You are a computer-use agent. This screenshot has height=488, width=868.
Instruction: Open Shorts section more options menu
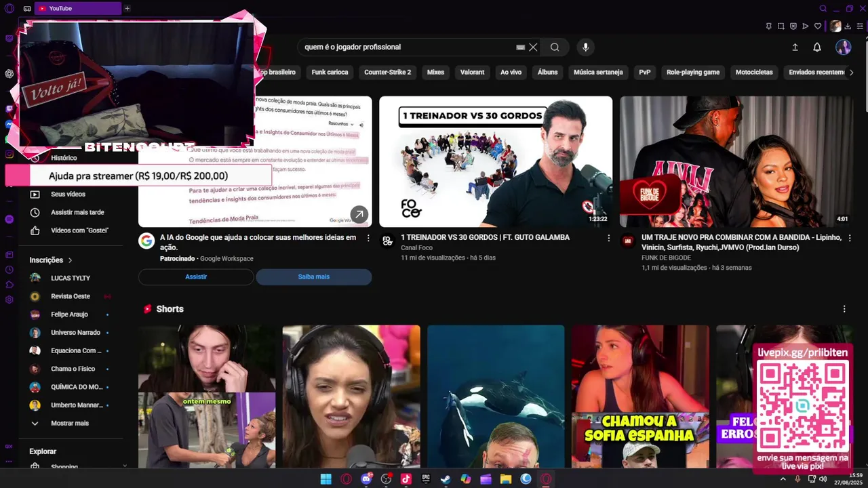pyautogui.click(x=844, y=309)
